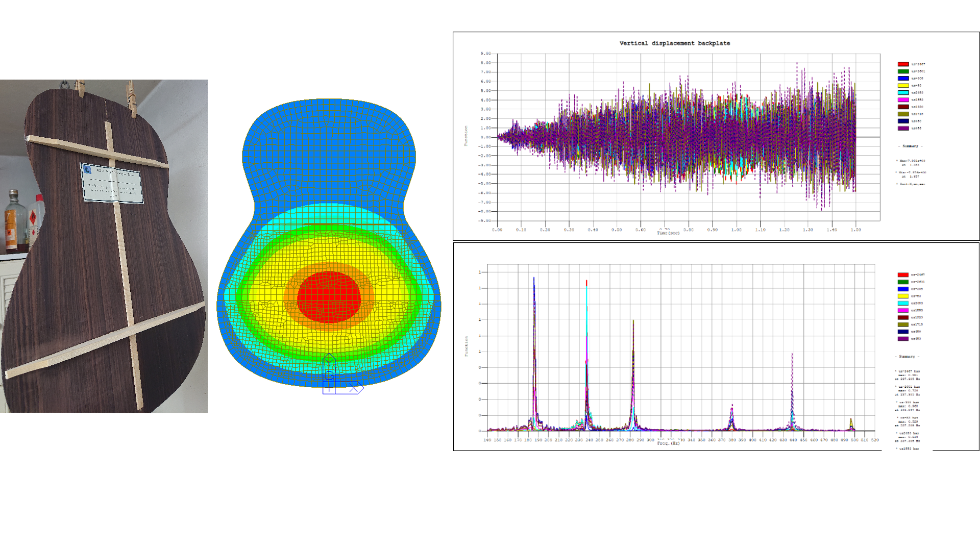Click the olive legend swatch in the frequency chart
980x551 pixels.
point(903,325)
